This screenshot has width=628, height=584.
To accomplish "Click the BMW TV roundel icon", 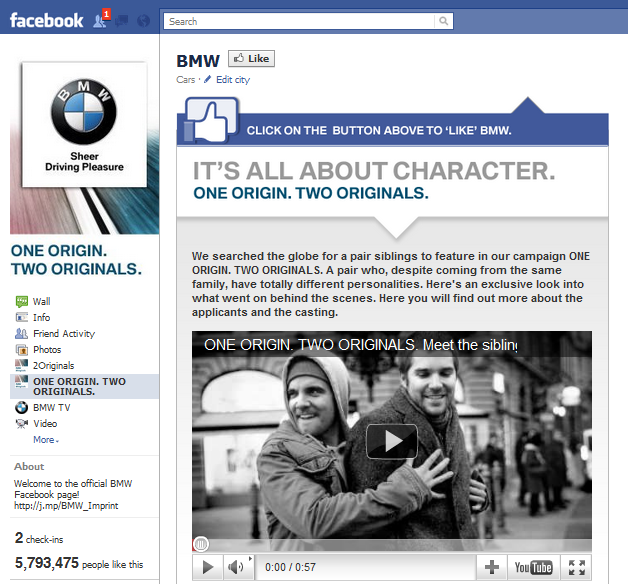I will point(22,407).
